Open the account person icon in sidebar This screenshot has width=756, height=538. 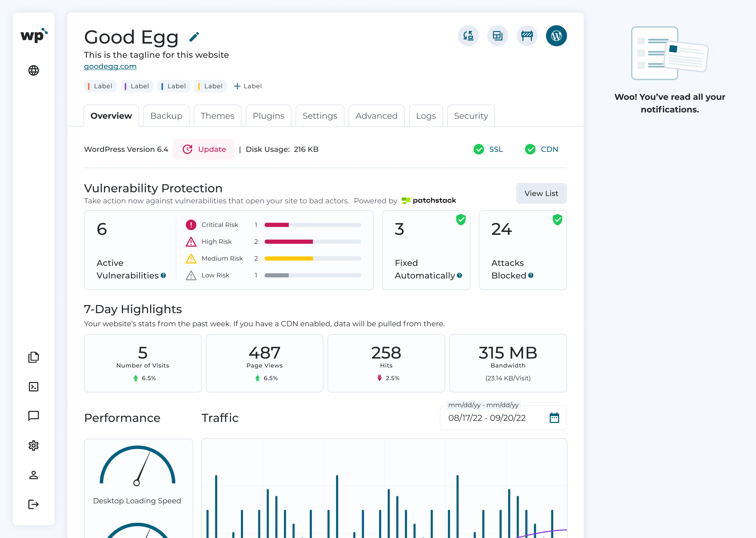[33, 475]
